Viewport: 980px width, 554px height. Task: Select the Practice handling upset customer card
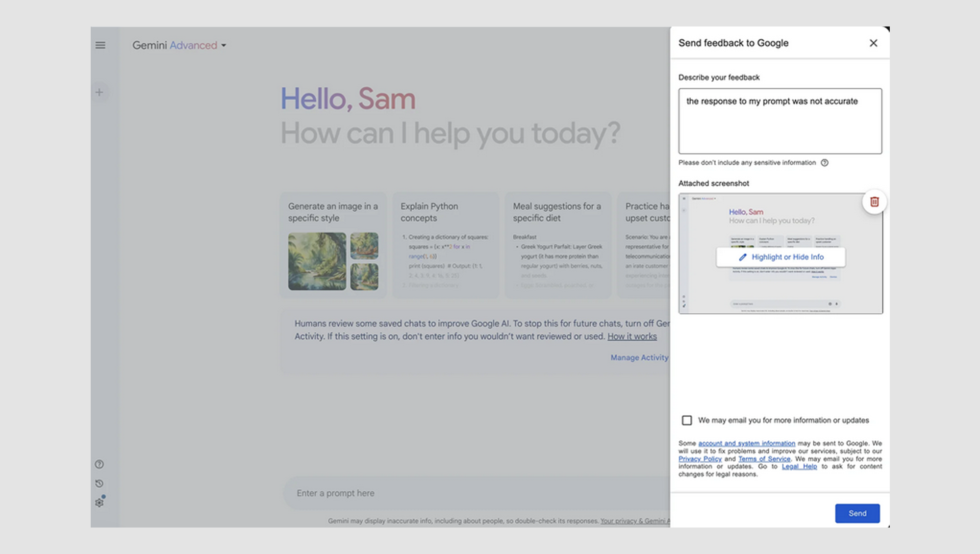point(643,245)
